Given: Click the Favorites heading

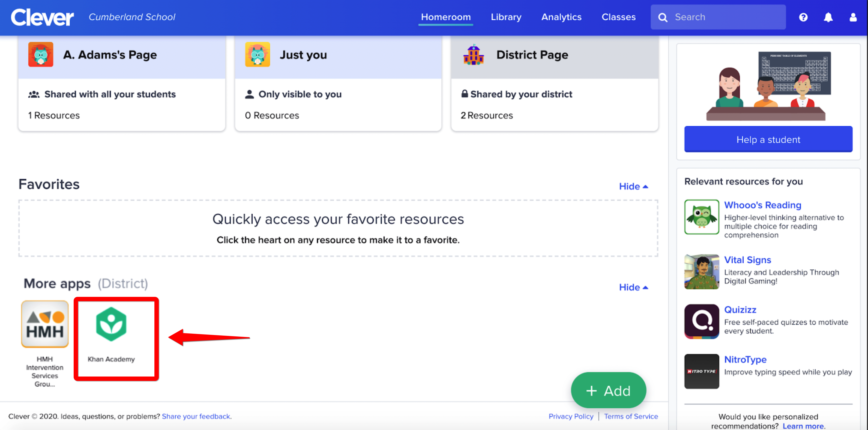Looking at the screenshot, I should click(49, 184).
